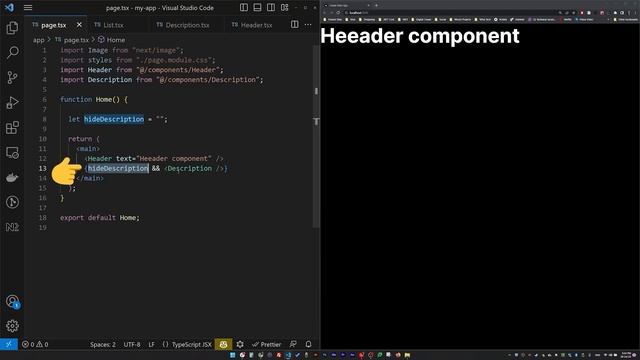The width and height of the screenshot is (640, 360).
Task: Click 'export default Home;' line
Action: [100, 218]
